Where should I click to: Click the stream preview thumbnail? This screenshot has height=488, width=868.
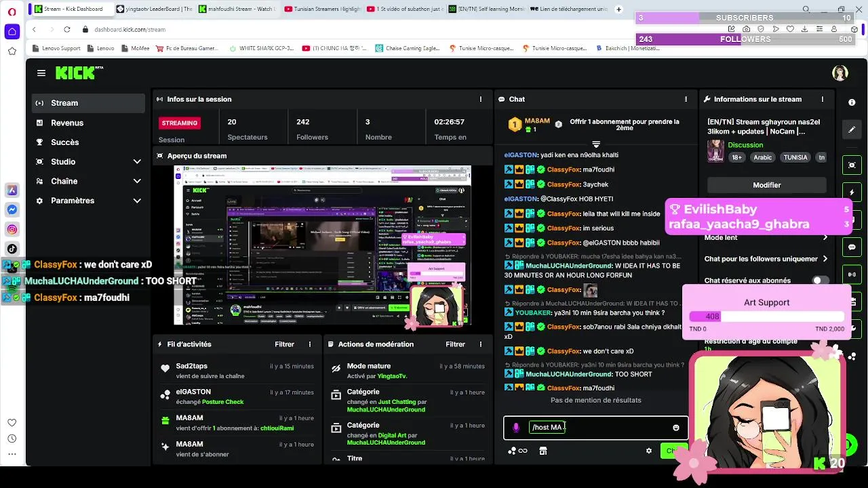[x=322, y=245]
